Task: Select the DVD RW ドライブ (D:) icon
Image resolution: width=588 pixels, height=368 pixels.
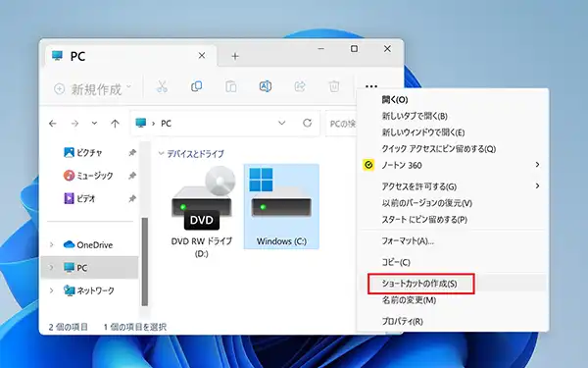Action: click(202, 212)
